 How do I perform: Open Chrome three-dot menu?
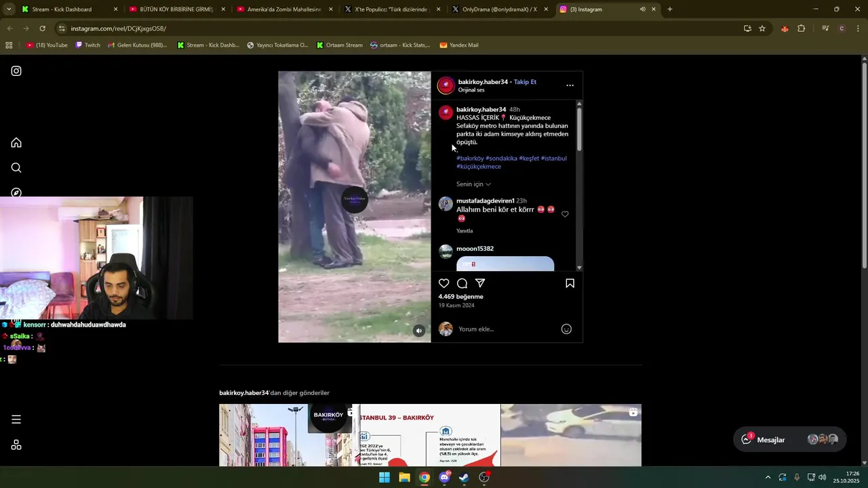(x=859, y=28)
